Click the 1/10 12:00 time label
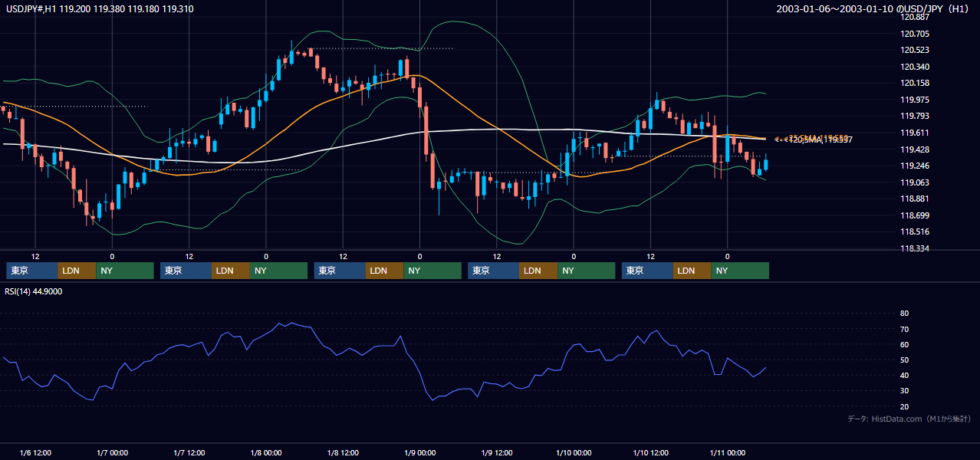 [650, 453]
